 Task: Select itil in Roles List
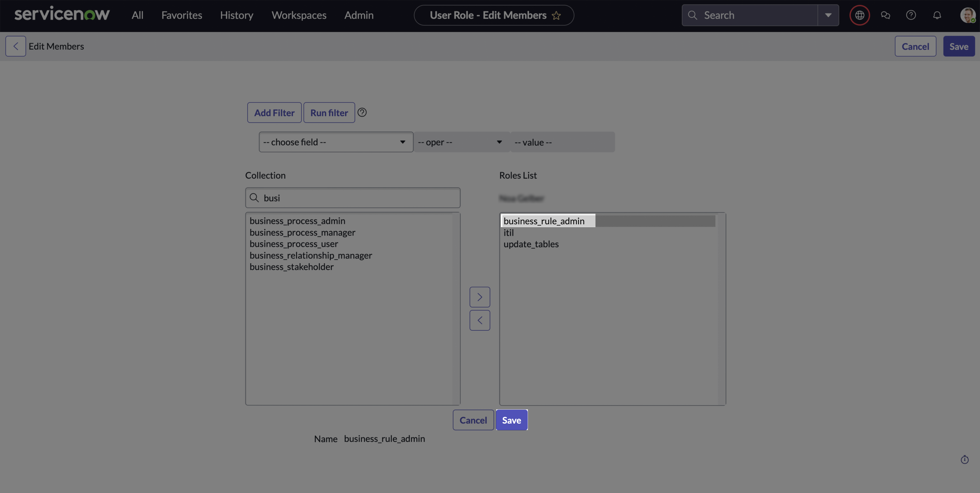click(609, 233)
